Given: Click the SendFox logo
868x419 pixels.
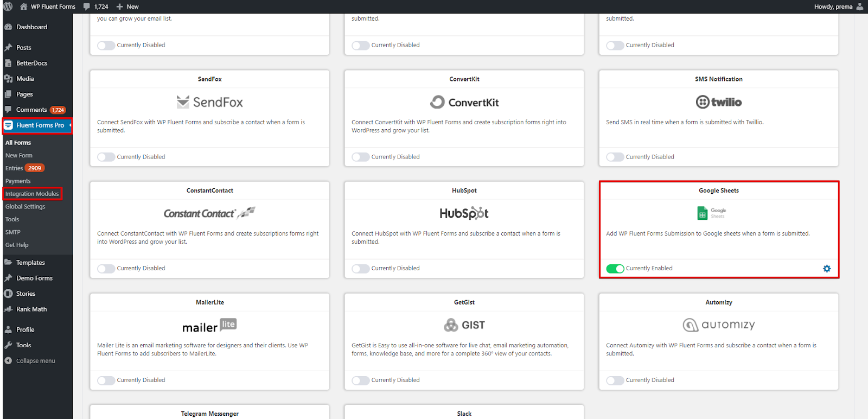Looking at the screenshot, I should coord(209,102).
